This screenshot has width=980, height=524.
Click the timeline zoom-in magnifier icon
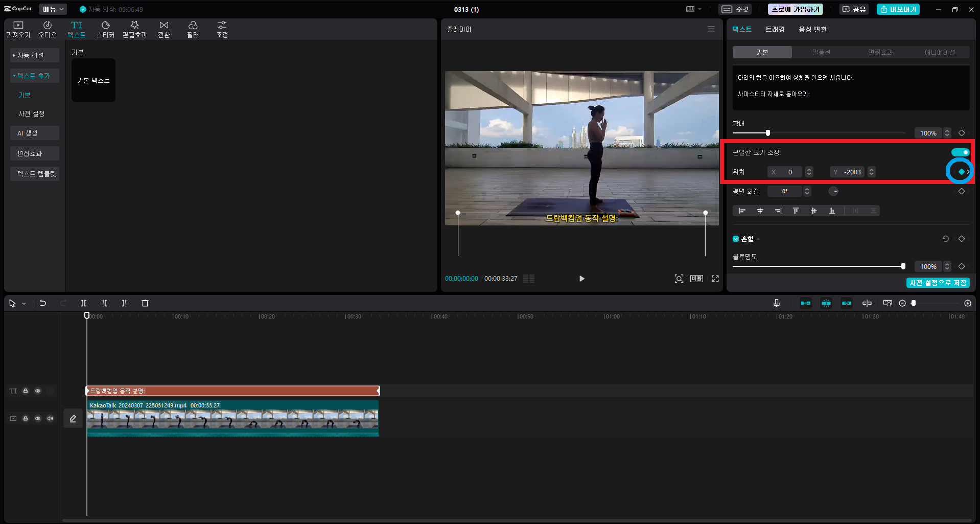[x=968, y=303]
